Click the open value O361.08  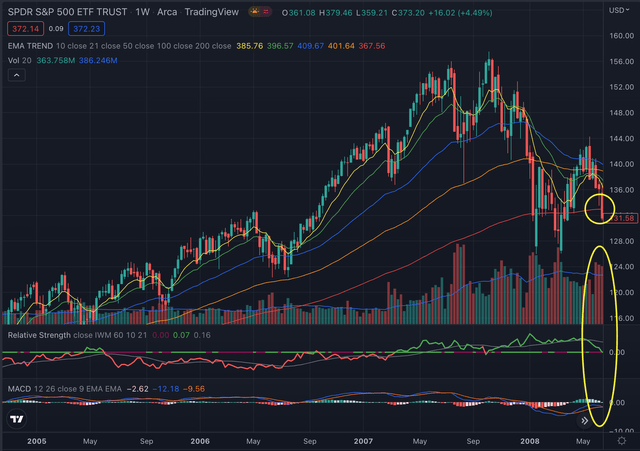click(x=298, y=13)
